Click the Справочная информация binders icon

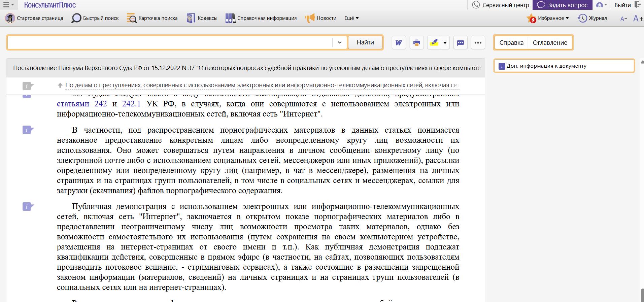[230, 18]
